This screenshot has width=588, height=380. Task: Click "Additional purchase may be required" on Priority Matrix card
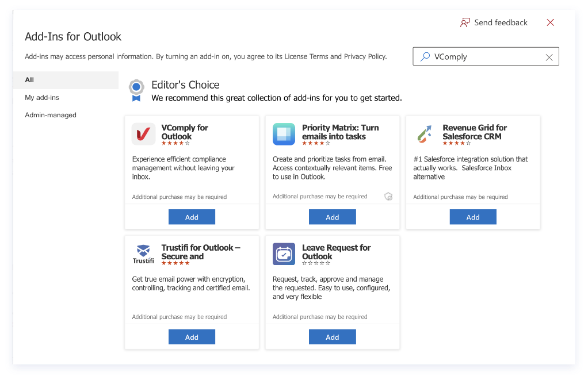click(x=320, y=197)
